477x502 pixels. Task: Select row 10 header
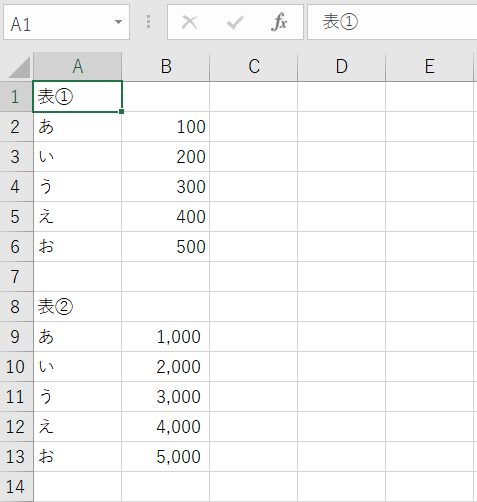[16, 367]
